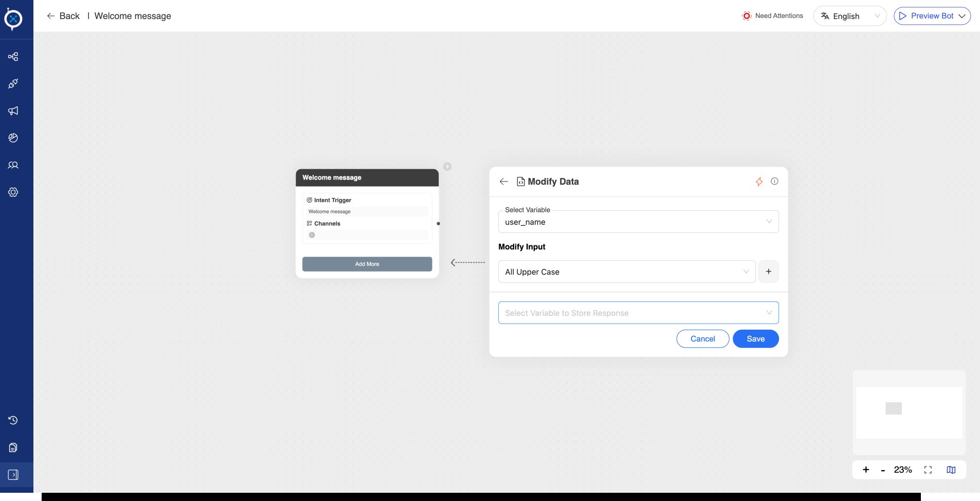Click the fit to screen icon
Screen dimensions: 980x501
pos(928,470)
